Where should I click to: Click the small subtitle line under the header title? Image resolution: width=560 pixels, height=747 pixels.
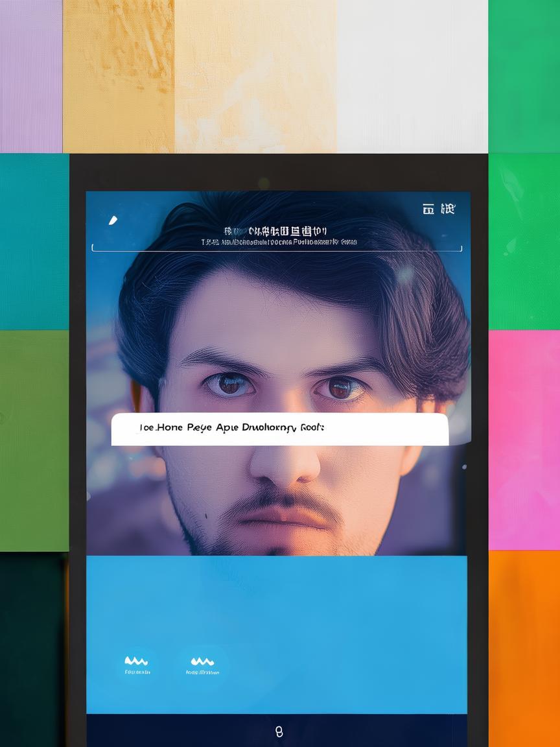pos(279,243)
